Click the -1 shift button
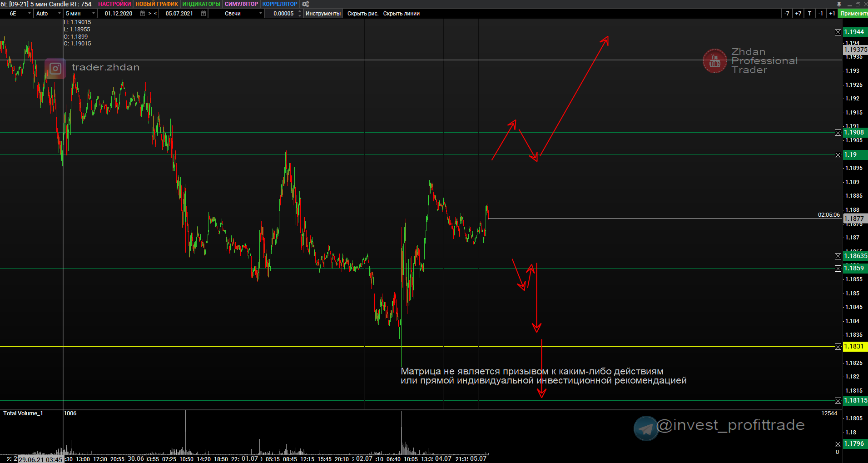The height and width of the screenshot is (463, 868). [x=821, y=14]
